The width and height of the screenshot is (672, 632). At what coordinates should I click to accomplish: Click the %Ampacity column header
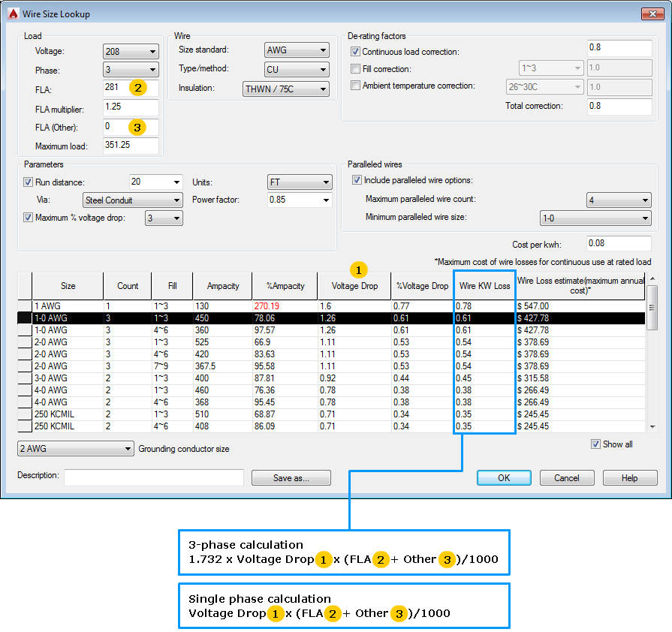(x=285, y=286)
